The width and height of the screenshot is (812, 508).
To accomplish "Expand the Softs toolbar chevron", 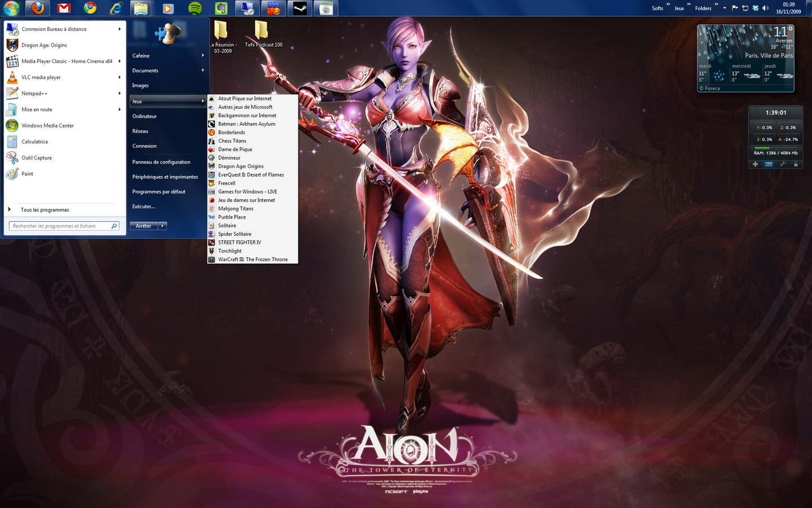I will tap(668, 5).
